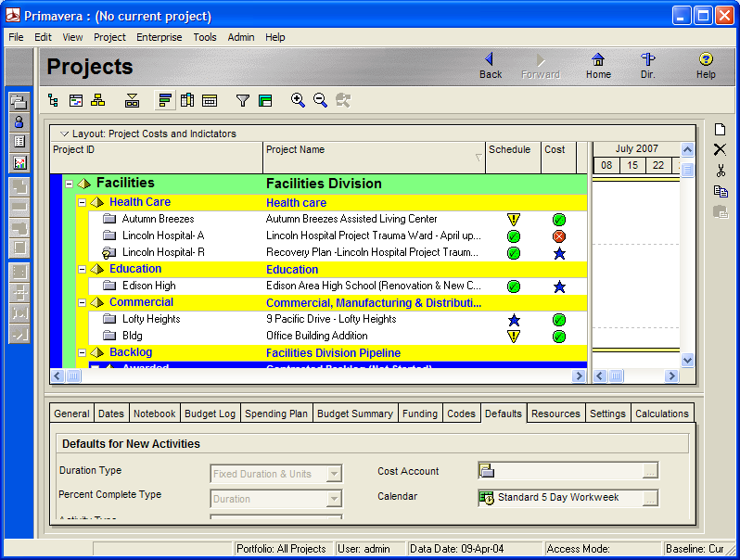Click Lincoln Hospital- A red cost indicator
This screenshot has width=740, height=560.
559,236
